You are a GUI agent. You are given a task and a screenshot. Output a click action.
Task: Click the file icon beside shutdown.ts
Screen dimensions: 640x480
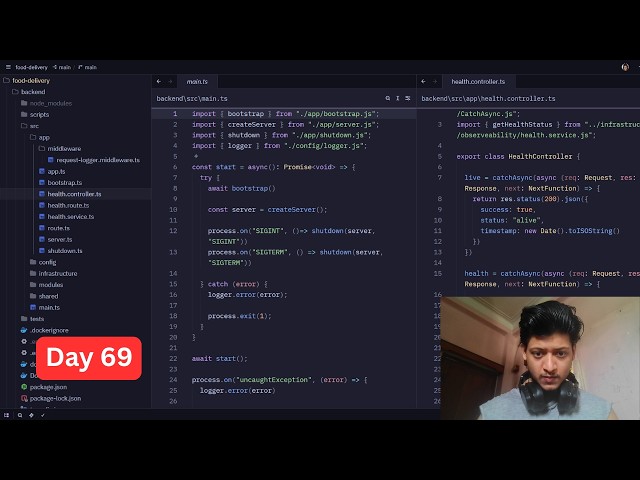[x=42, y=251]
